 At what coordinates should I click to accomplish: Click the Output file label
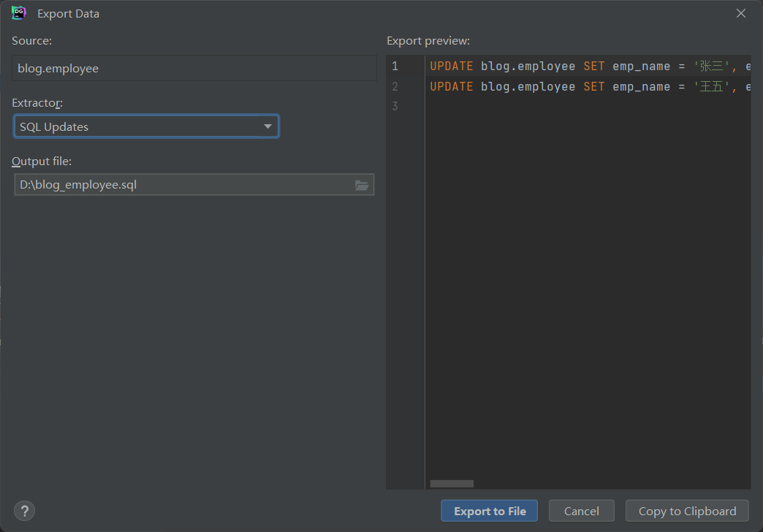pos(42,161)
